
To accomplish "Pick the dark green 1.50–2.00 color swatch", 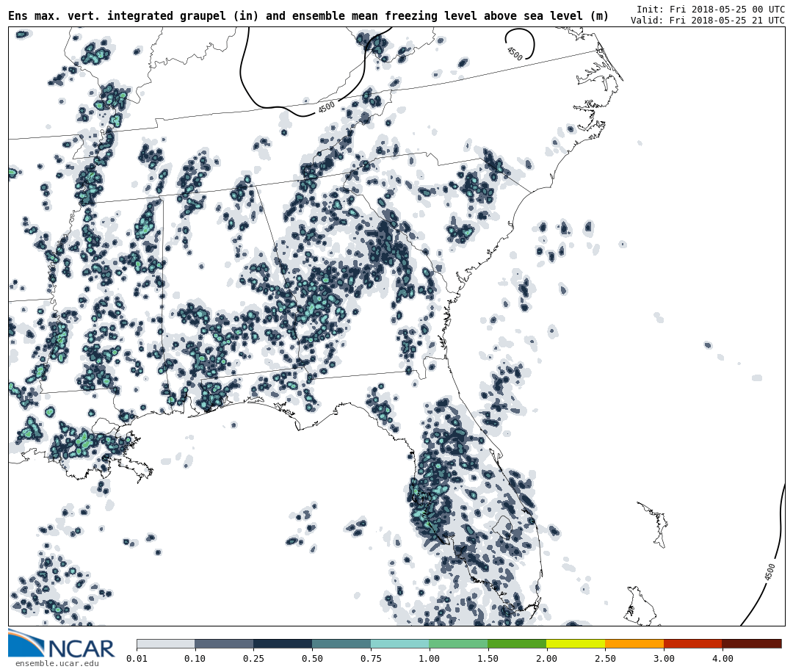I will [517, 643].
